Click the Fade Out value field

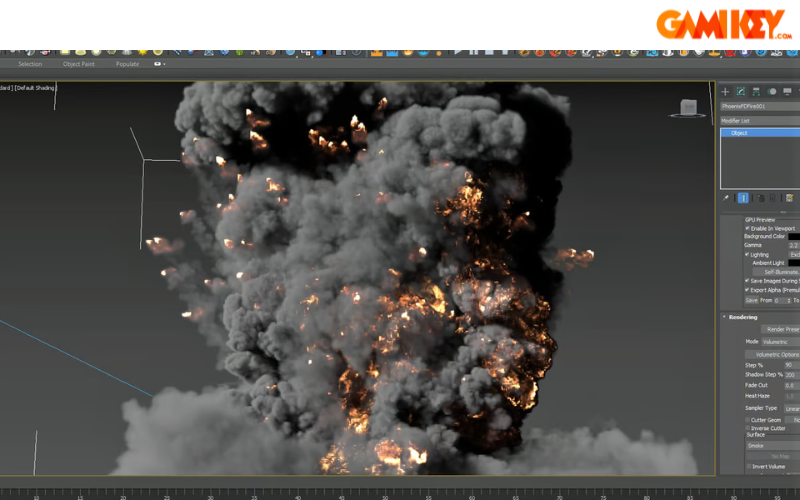[792, 385]
